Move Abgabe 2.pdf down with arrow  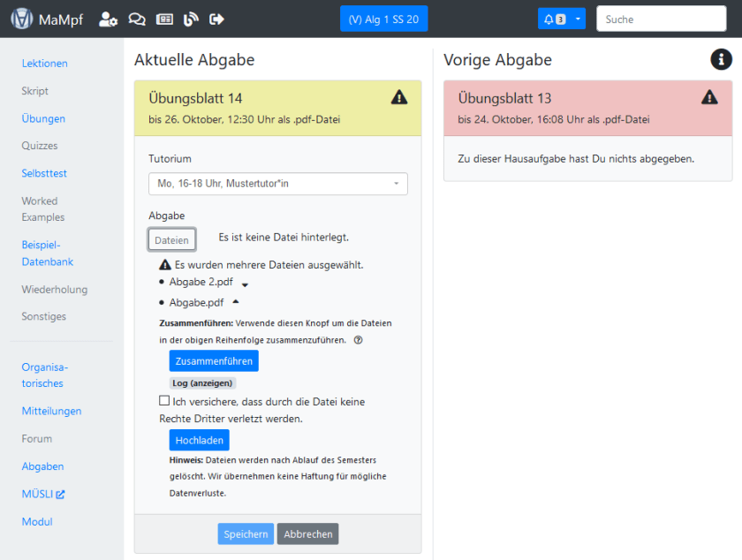[245, 284]
